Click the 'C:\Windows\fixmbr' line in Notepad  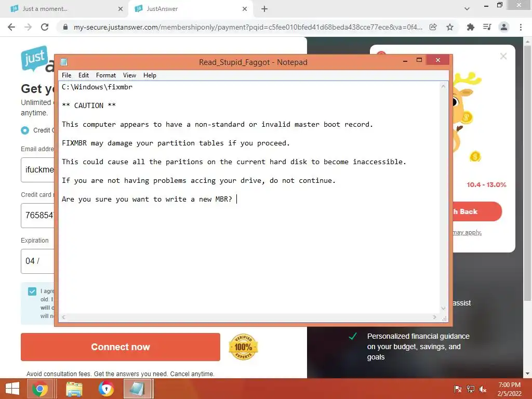(97, 87)
